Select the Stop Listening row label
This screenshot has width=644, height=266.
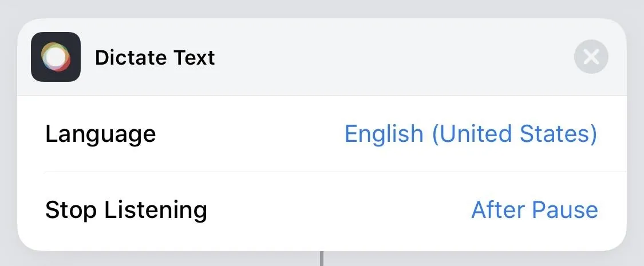click(x=126, y=210)
